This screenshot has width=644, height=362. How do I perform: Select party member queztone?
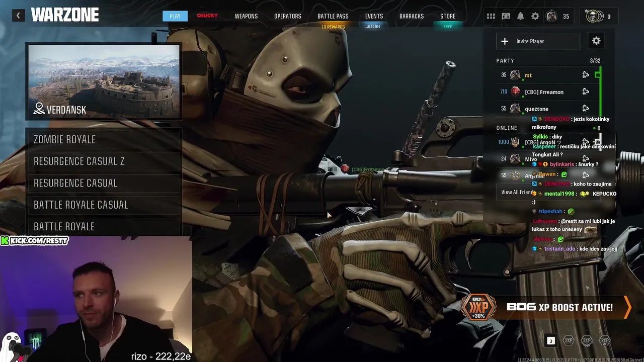click(x=548, y=108)
